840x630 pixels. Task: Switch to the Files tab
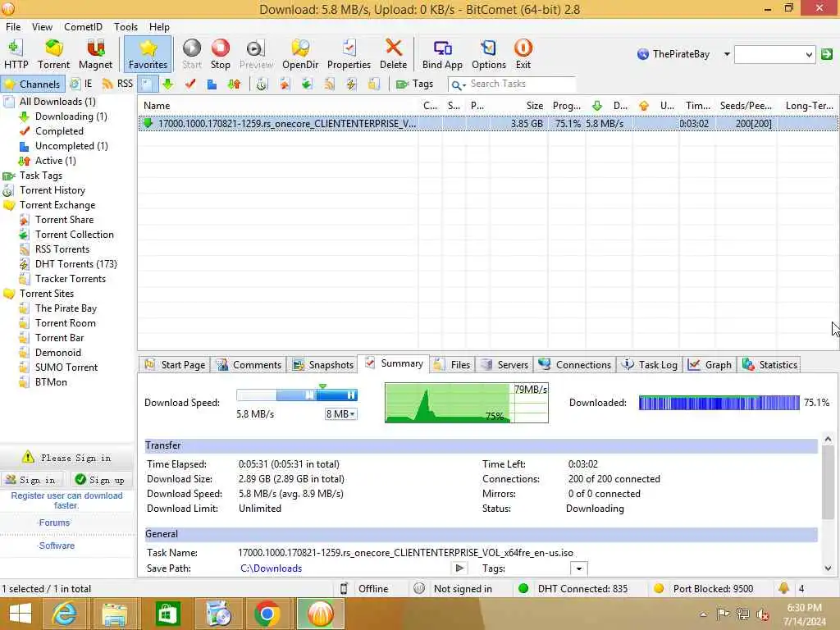click(x=453, y=365)
